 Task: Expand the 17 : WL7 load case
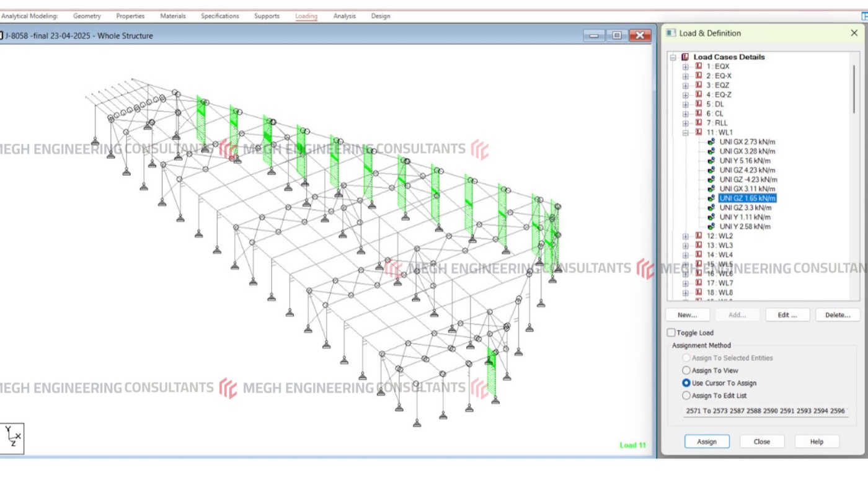(x=686, y=283)
